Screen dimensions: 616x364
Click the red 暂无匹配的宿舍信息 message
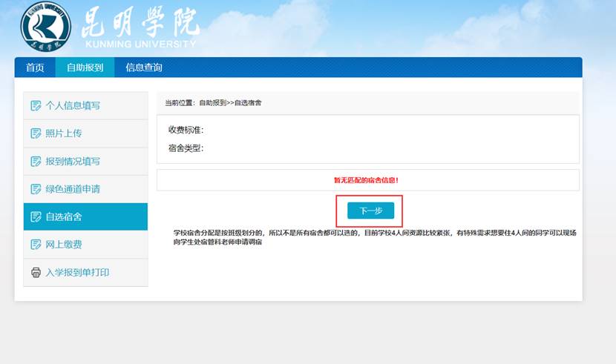pyautogui.click(x=367, y=180)
